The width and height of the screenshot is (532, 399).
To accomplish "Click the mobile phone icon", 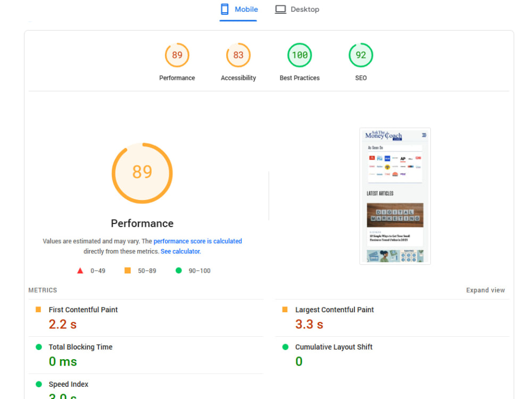I will tap(225, 9).
